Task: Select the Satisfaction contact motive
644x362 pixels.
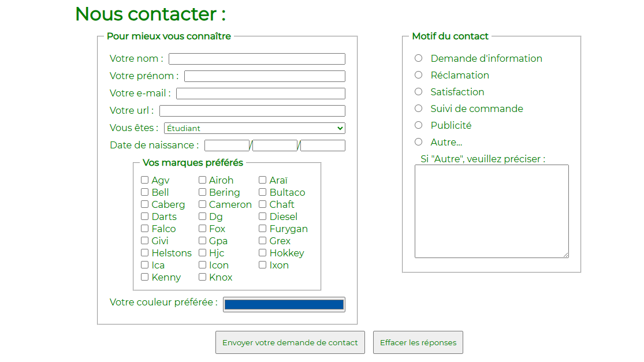Action: coord(418,91)
